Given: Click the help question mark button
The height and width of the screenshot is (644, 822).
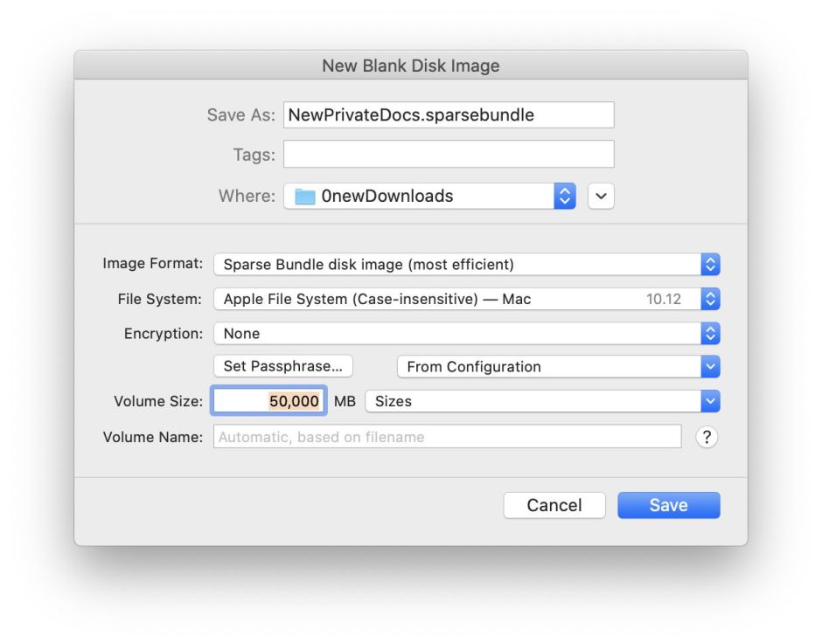Looking at the screenshot, I should (x=707, y=437).
